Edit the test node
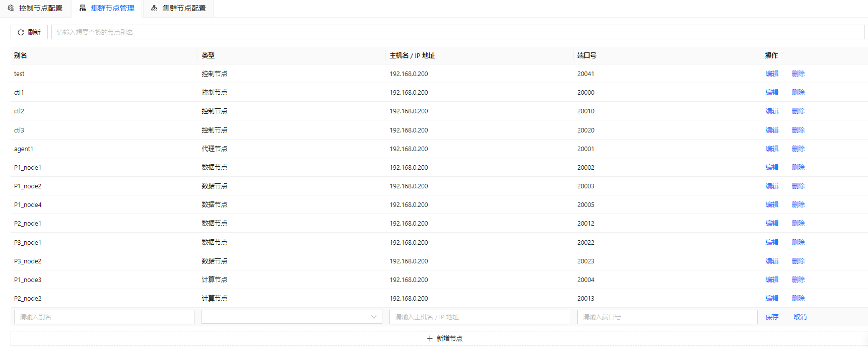Screen dimensions: 868x348 pos(772,74)
